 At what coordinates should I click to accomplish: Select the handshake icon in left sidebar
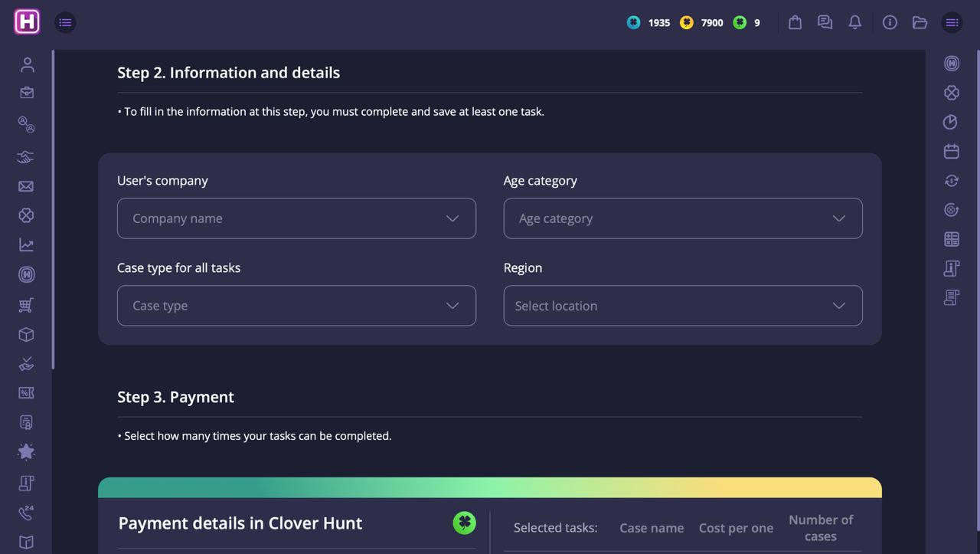click(26, 156)
